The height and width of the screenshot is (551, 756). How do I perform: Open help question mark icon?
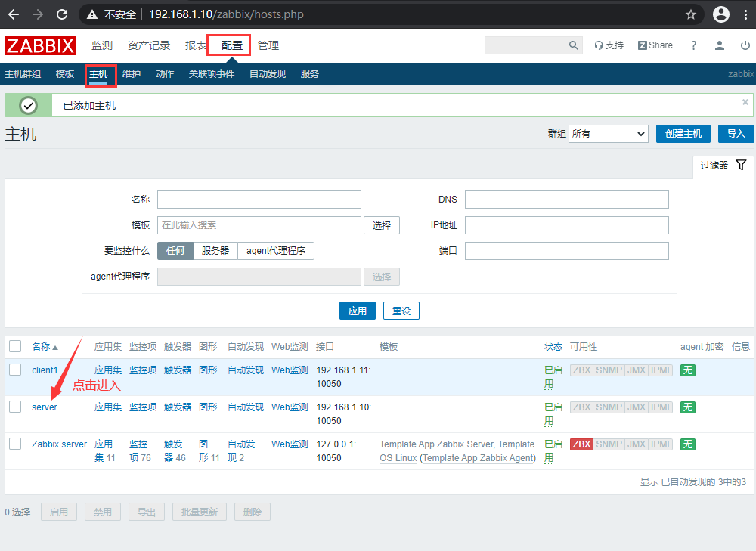(694, 45)
